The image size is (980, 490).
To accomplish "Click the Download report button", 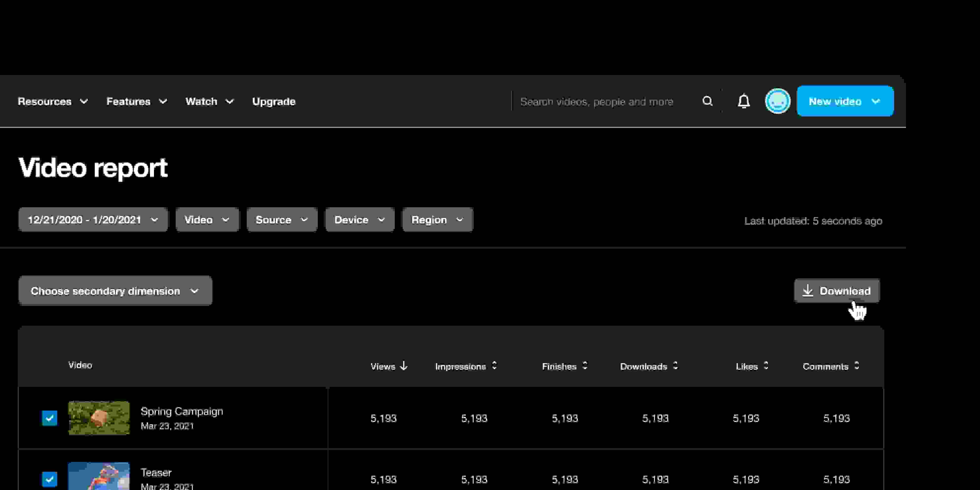I will (x=837, y=291).
